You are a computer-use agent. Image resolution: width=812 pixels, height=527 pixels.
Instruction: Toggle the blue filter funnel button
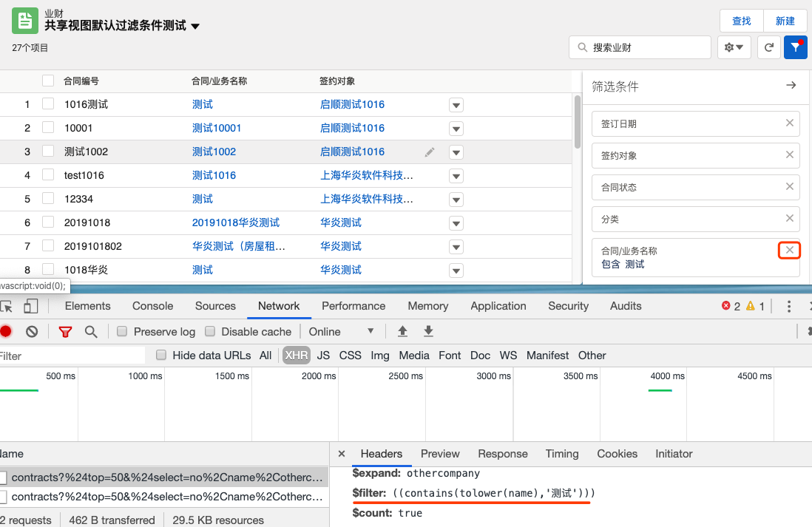(796, 47)
